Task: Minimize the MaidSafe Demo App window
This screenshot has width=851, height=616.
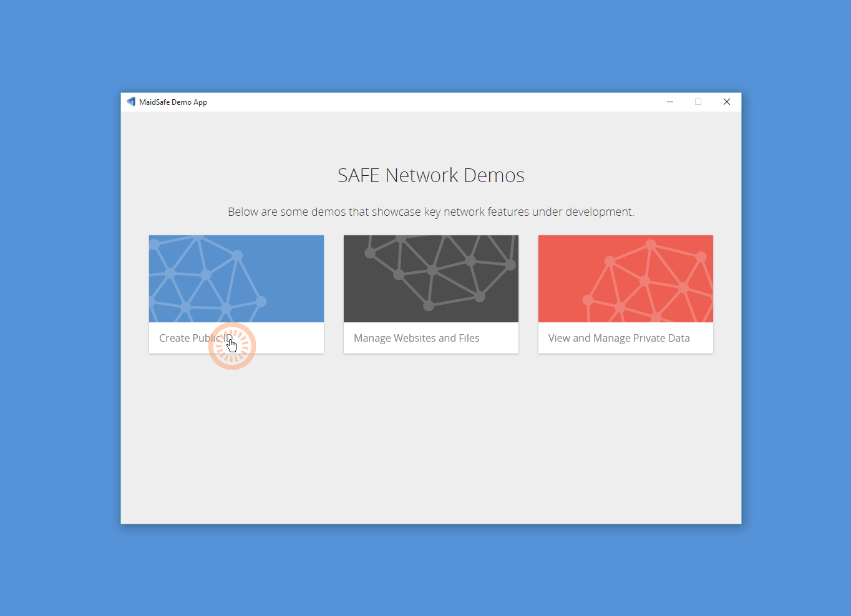Action: 670,102
